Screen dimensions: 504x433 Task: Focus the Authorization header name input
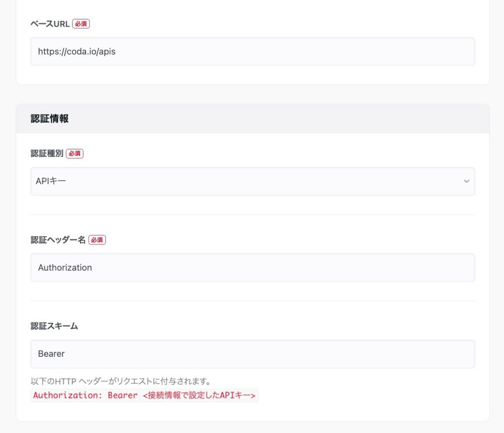coord(252,268)
